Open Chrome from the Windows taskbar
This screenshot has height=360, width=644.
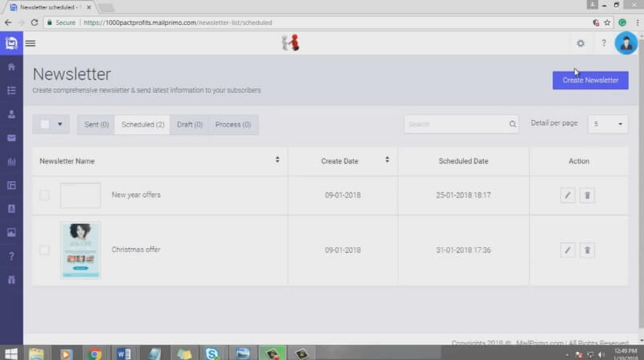(x=94, y=354)
